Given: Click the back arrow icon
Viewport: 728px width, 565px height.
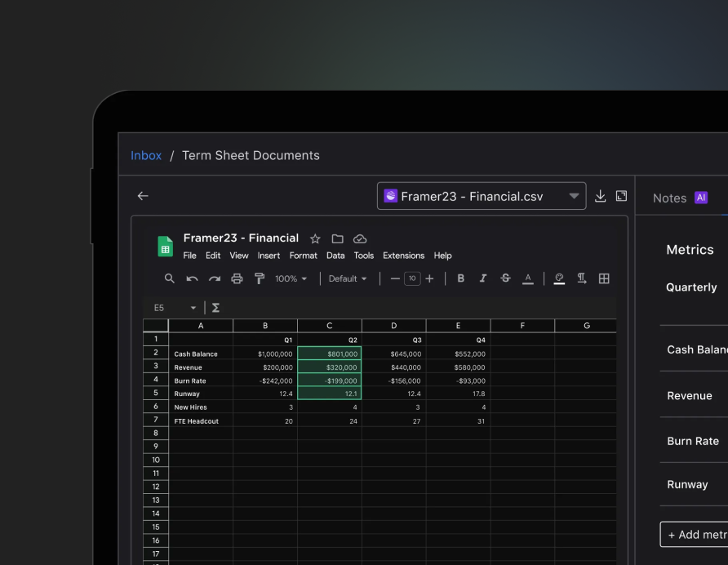Looking at the screenshot, I should tap(143, 196).
